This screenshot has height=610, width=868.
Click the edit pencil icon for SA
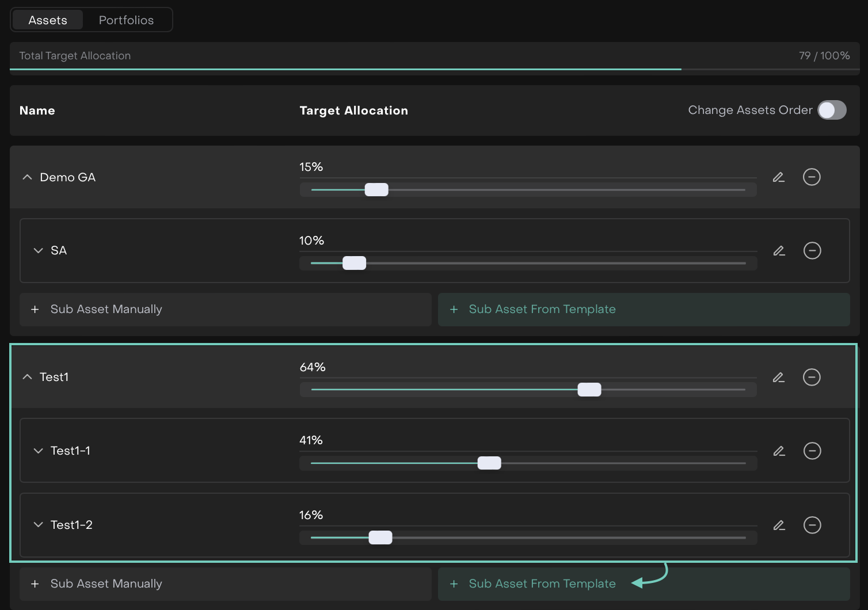pyautogui.click(x=779, y=251)
